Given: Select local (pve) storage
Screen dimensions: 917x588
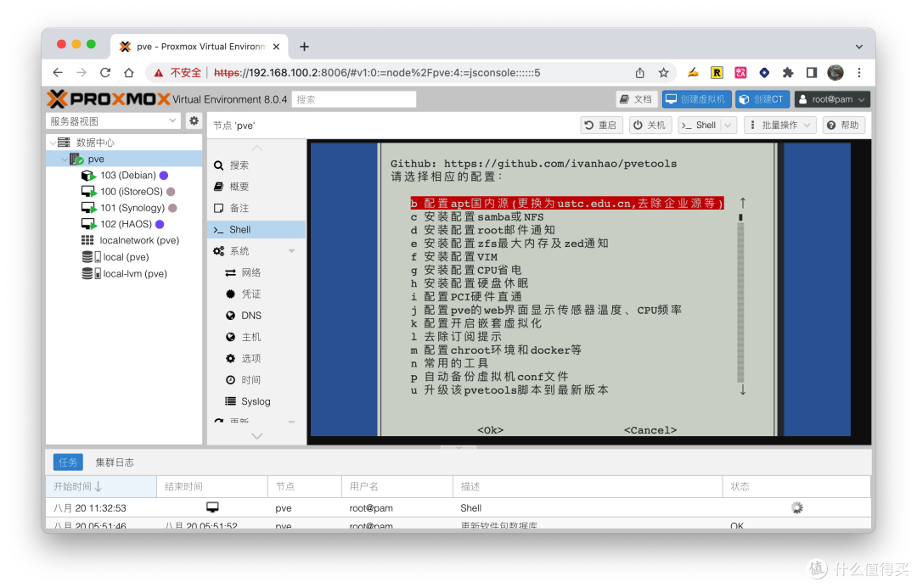Looking at the screenshot, I should point(115,257).
